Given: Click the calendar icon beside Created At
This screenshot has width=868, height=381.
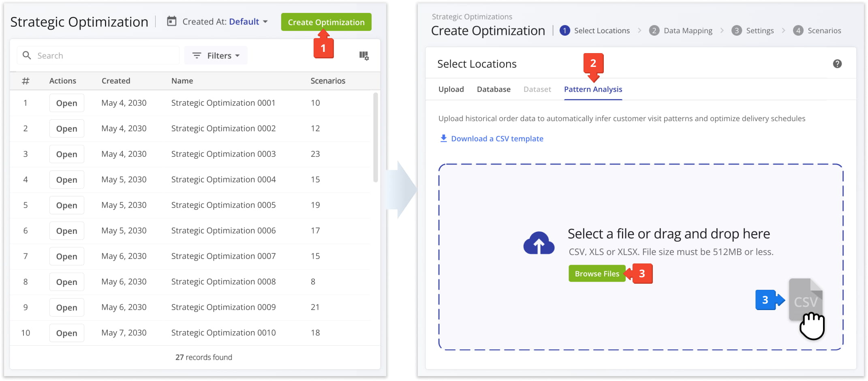Looking at the screenshot, I should tap(172, 21).
